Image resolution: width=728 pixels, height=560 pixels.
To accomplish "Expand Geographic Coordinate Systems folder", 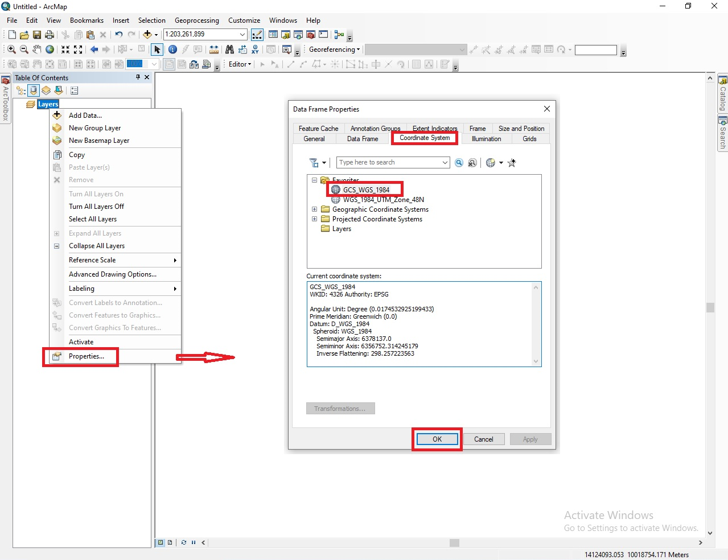I will (x=314, y=209).
